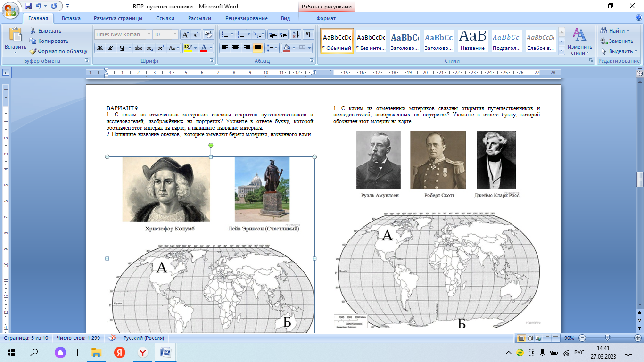
Task: Undo the last action
Action: point(39,6)
